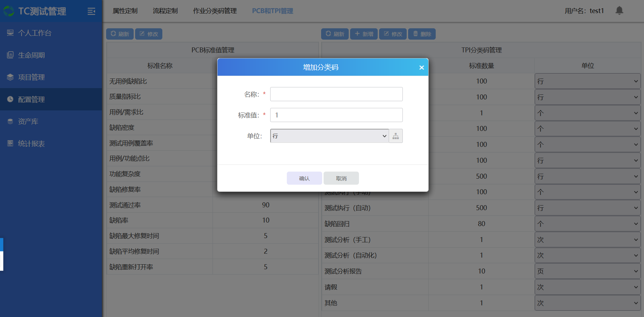
Task: Close the 增加分类码 dialog
Action: 421,68
